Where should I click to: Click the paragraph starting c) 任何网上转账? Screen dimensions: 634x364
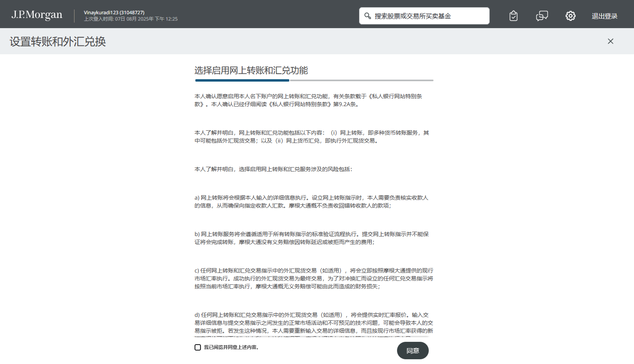point(314,278)
